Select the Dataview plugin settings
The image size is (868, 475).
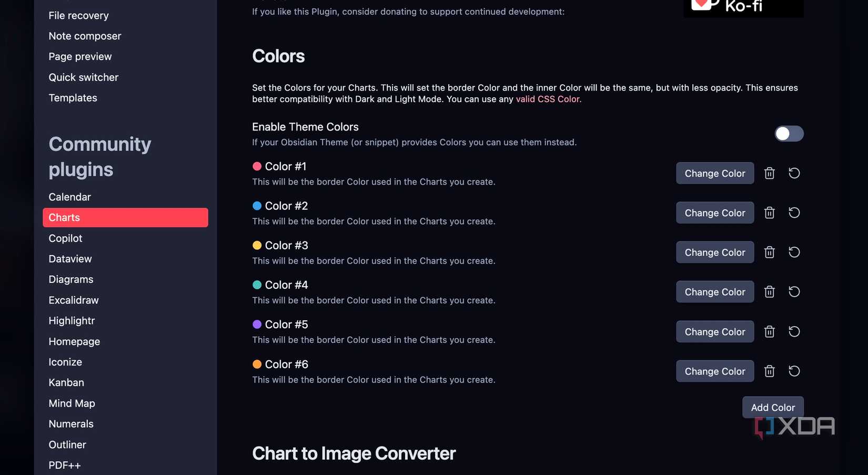click(70, 258)
